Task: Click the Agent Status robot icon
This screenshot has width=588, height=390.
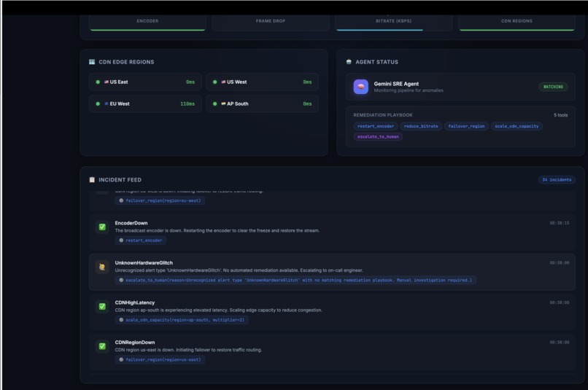Action: coord(349,62)
